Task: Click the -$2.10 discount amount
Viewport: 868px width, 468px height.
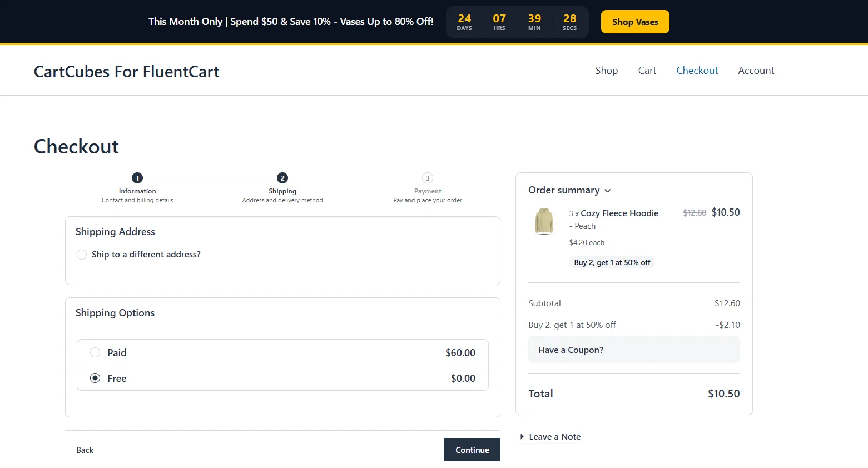Action: click(728, 325)
